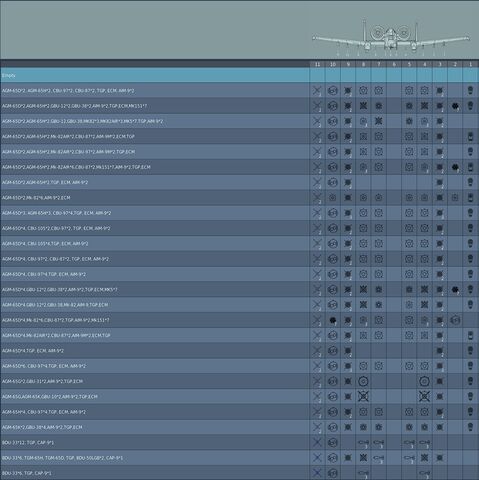Click the pylon 8 crossed bomb icon in the TGM-65H row

coord(363,458)
